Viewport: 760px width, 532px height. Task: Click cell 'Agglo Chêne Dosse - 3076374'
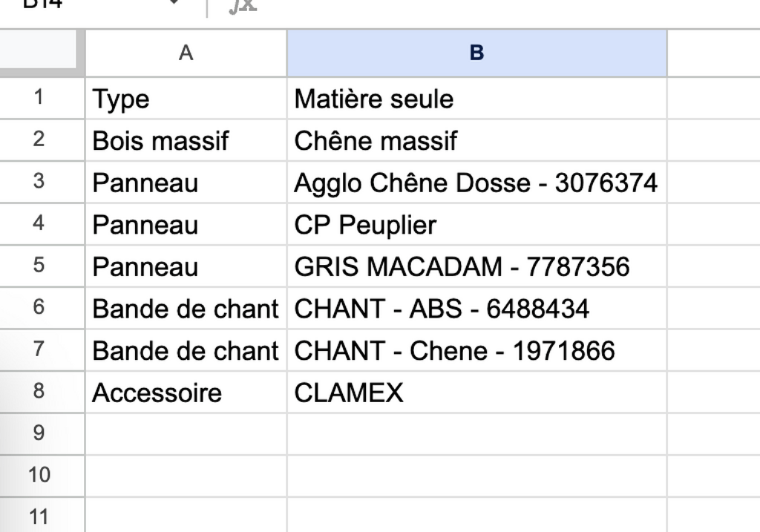(477, 183)
